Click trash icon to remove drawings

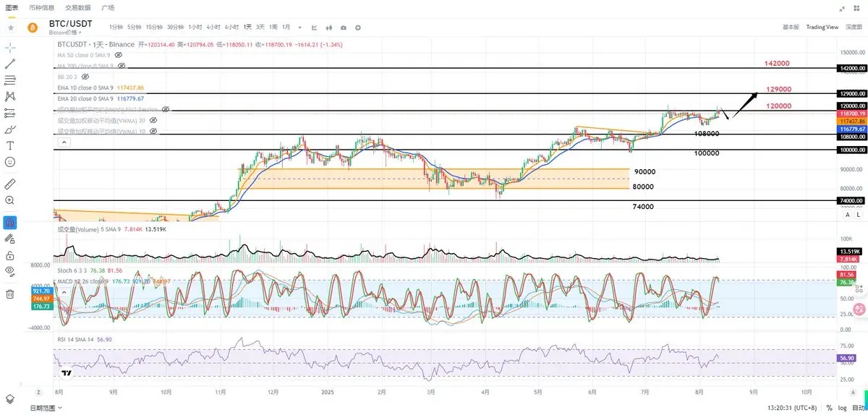tap(10, 294)
